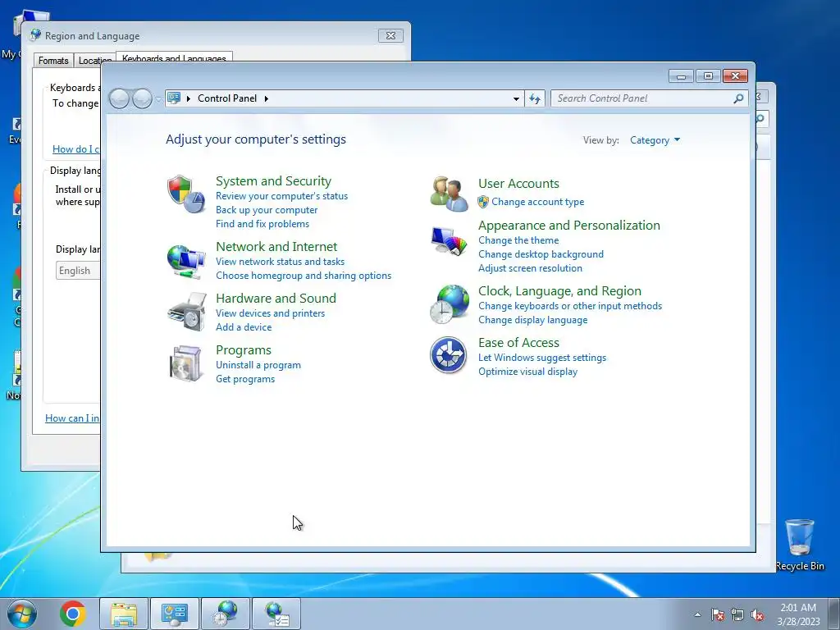The image size is (840, 630).
Task: Click Change keyboards or other input methods
Action: [x=570, y=306]
